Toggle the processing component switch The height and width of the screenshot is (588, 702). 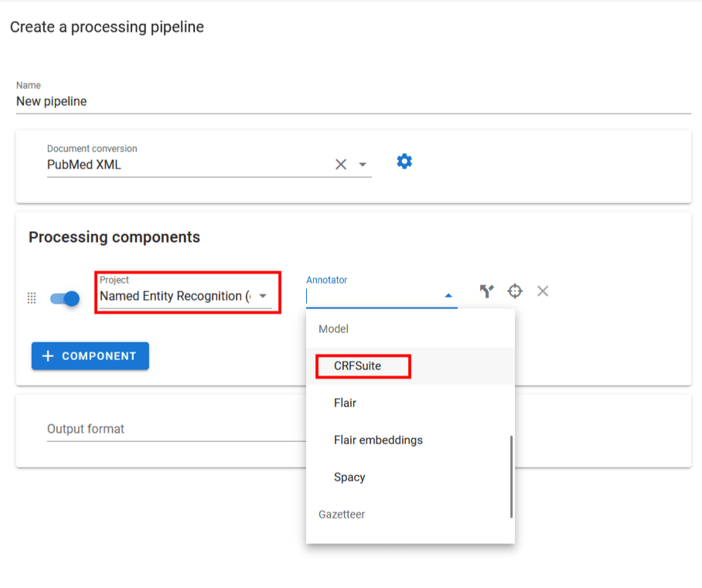(65, 298)
